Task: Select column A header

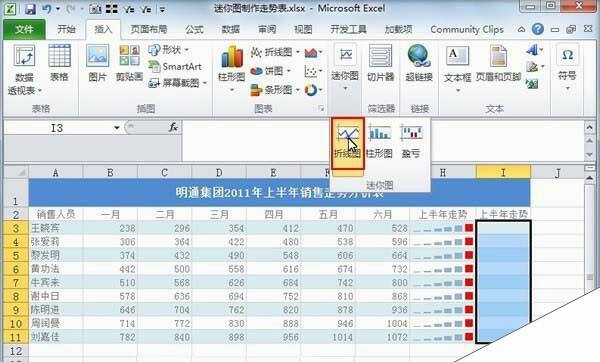Action: click(55, 173)
